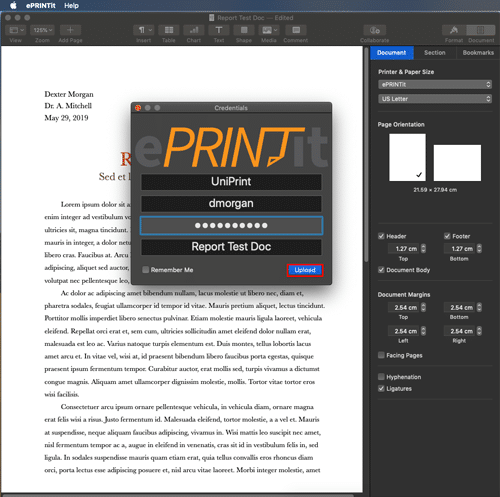Click the Chart toolbar icon
This screenshot has width=500, height=497.
194,30
